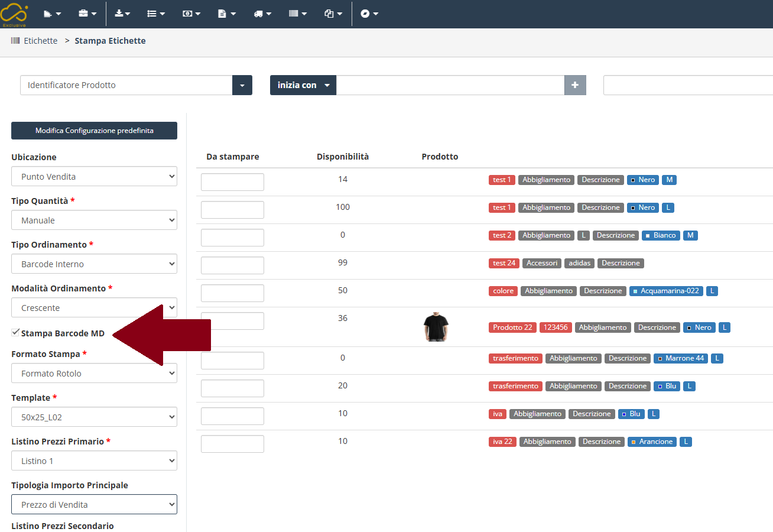Click the Identificatore Prodotto field
The image size is (773, 532).
pyautogui.click(x=126, y=85)
